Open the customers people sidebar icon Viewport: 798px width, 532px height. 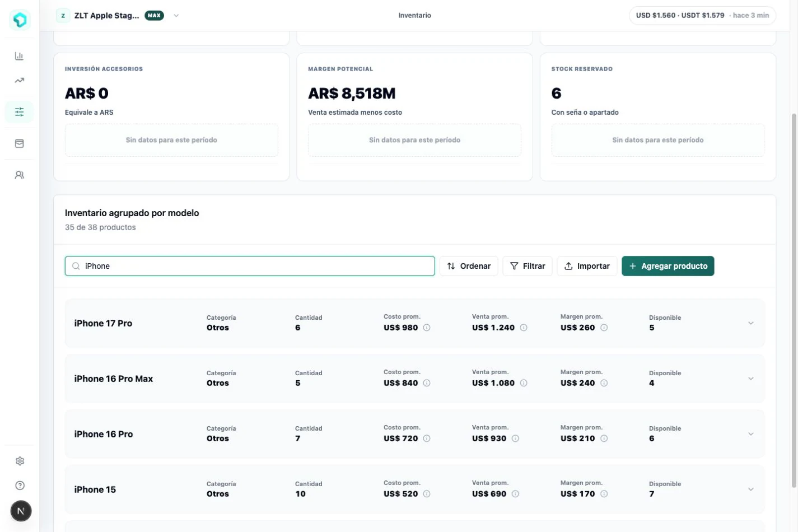[x=20, y=175]
